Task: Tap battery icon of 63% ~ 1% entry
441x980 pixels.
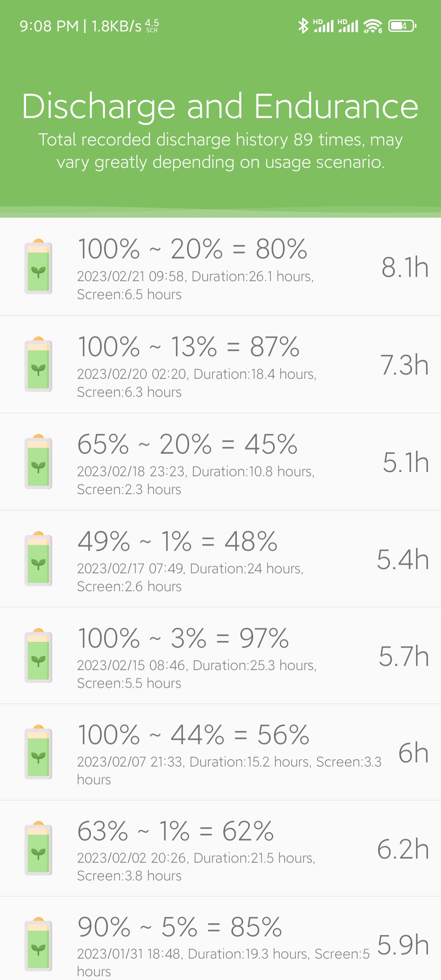Action: point(38,848)
